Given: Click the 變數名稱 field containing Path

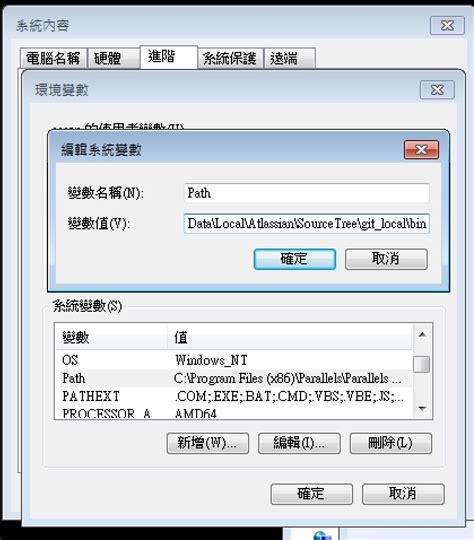Looking at the screenshot, I should tap(307, 193).
